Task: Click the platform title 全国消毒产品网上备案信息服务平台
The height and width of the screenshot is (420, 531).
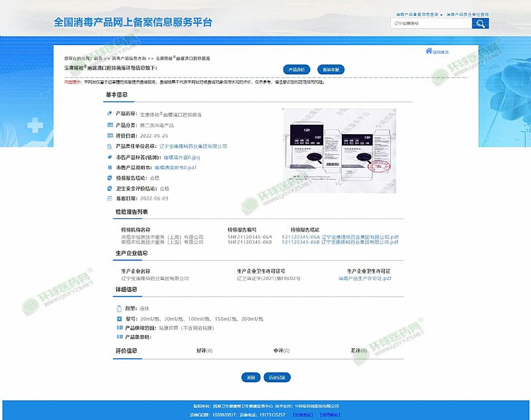Action: [133, 23]
